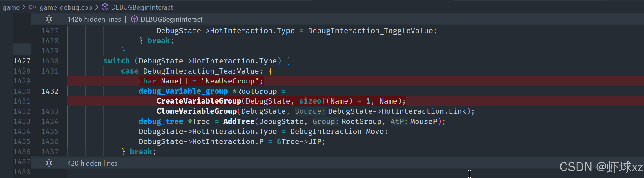Show the 1426 hidden lines
The image size is (644, 178).
(94, 19)
